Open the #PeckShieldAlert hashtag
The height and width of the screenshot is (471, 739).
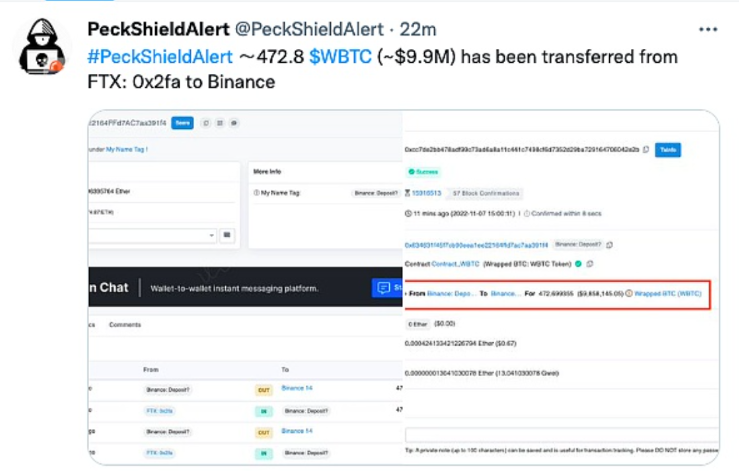tap(160, 57)
